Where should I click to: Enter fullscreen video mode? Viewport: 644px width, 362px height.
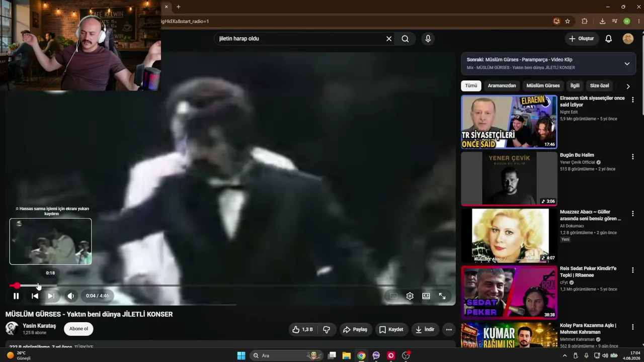[442, 296]
